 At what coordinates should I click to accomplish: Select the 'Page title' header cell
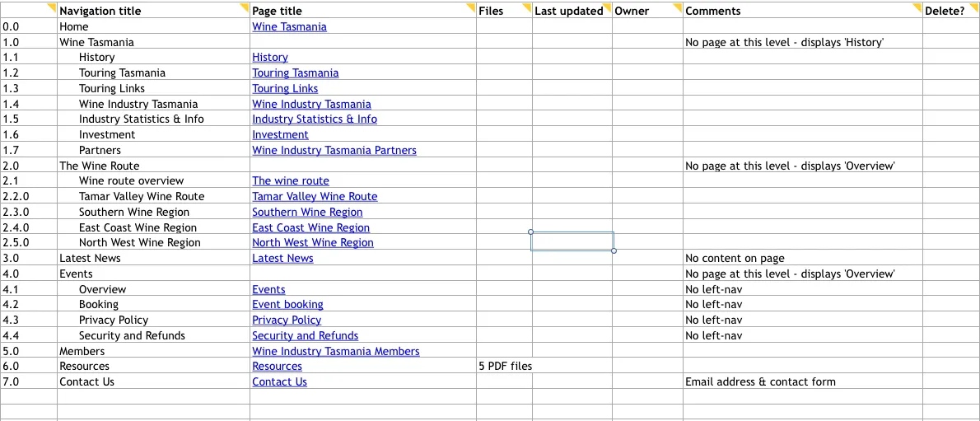363,11
